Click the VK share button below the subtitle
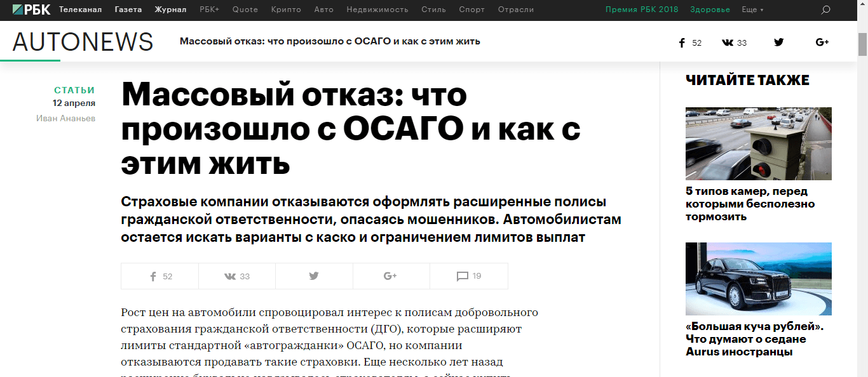The height and width of the screenshot is (377, 868). pyautogui.click(x=237, y=276)
